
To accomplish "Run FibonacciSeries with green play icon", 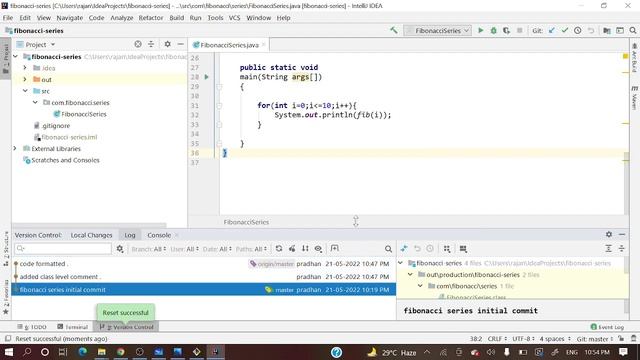I will pyautogui.click(x=480, y=30).
